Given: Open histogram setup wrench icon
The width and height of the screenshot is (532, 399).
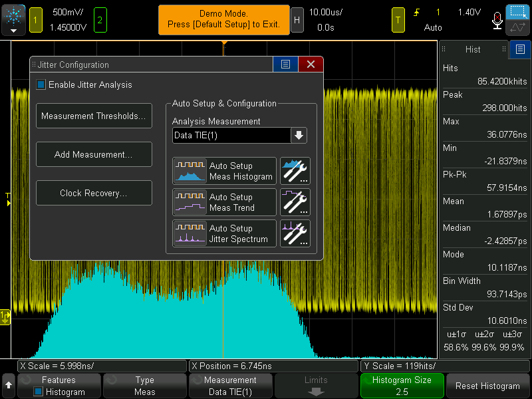Looking at the screenshot, I should coord(295,171).
